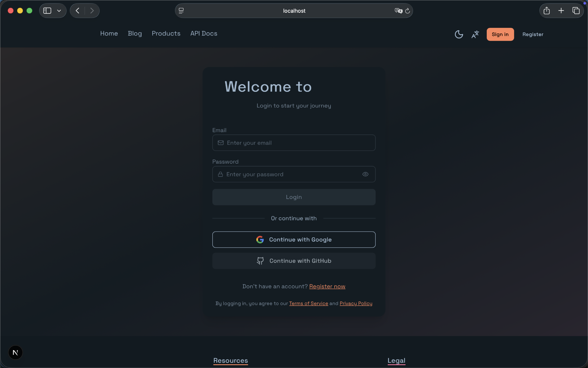
Task: Open the Terms of Service link
Action: point(309,303)
